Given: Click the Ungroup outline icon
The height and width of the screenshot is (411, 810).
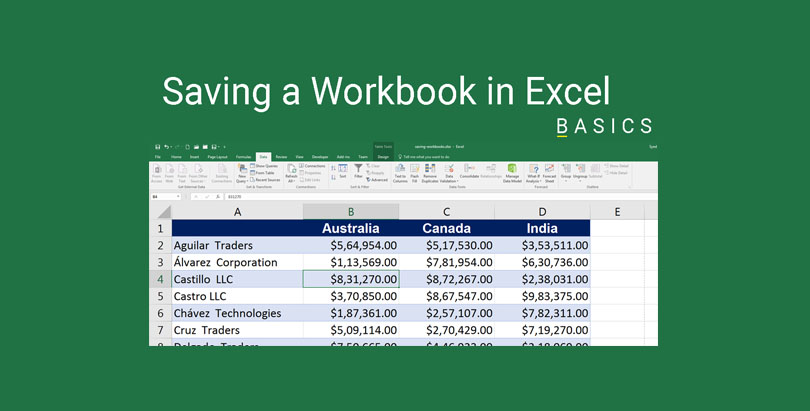Looking at the screenshot, I should click(580, 168).
